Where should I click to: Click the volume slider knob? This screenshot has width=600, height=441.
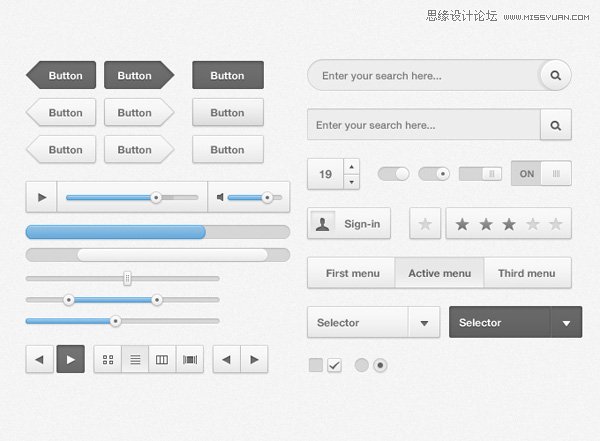point(267,198)
